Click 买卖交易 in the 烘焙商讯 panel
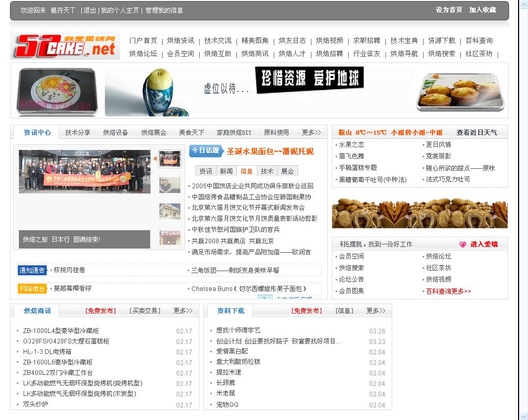 (145, 310)
